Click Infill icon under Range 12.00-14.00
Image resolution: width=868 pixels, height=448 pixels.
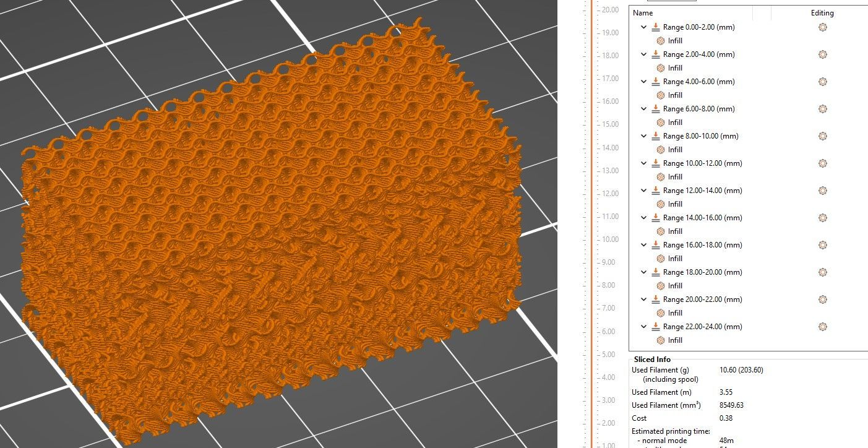coord(661,204)
